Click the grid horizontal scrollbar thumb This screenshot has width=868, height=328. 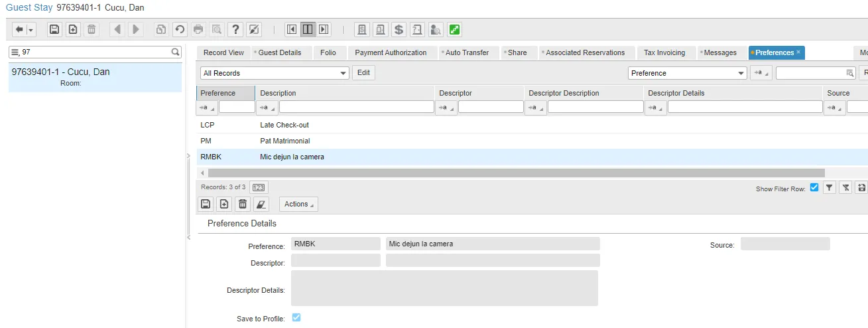click(x=516, y=173)
